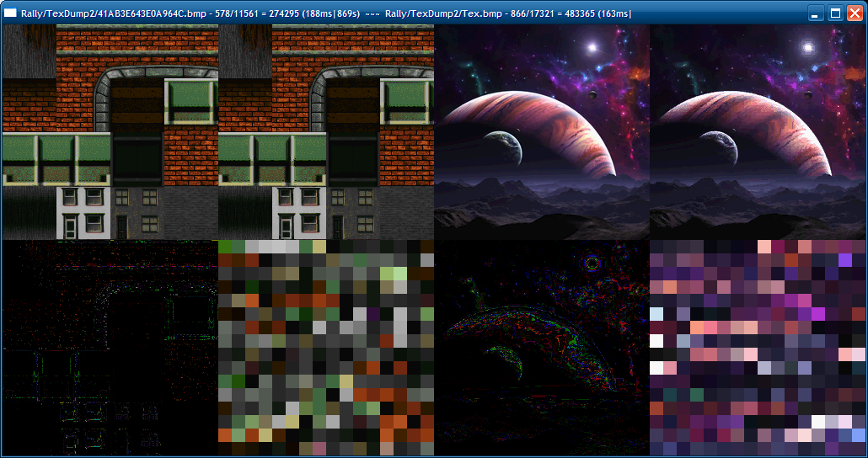This screenshot has height=458, width=868.
Task: Maximize the texture comparison window
Action: click(x=835, y=13)
